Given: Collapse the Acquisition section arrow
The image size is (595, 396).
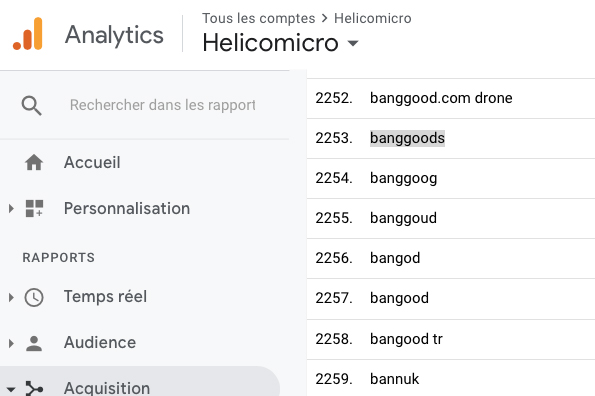Looking at the screenshot, I should pyautogui.click(x=11, y=390).
